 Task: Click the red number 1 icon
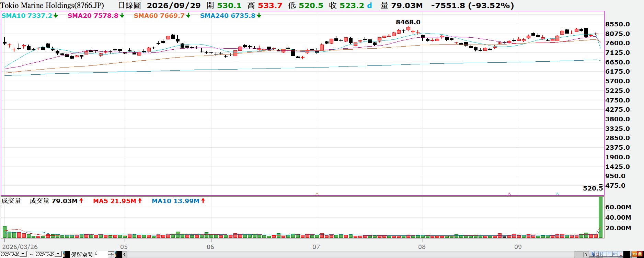(x=621, y=254)
